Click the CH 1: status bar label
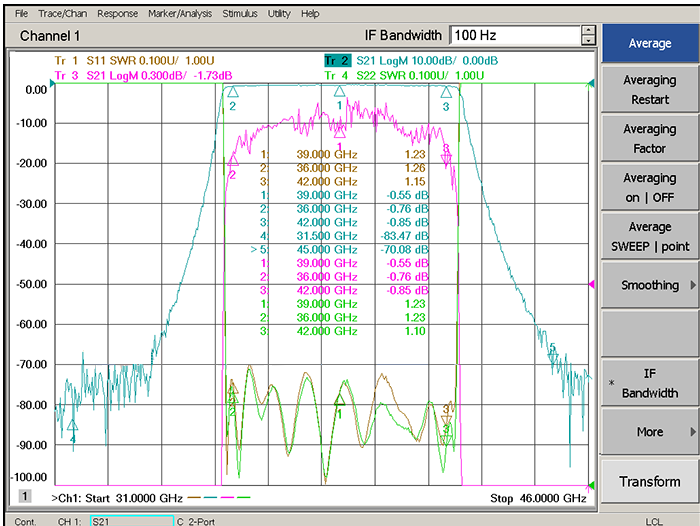The height and width of the screenshot is (526, 700). coord(70,521)
